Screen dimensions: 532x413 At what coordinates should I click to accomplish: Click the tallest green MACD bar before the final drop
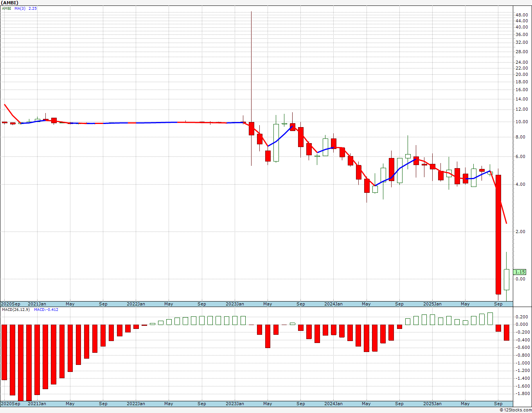tap(490, 319)
